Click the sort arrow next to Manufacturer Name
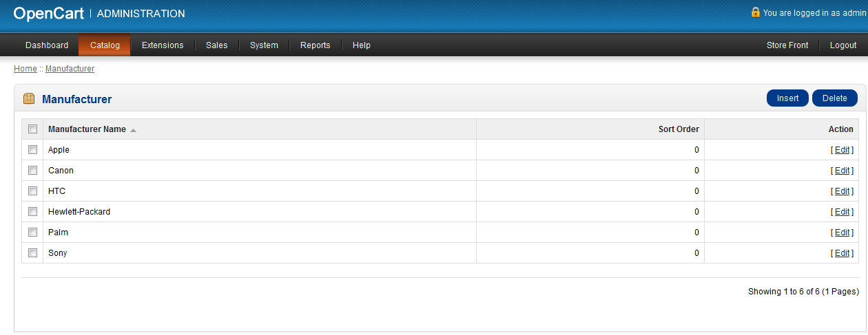 [133, 130]
